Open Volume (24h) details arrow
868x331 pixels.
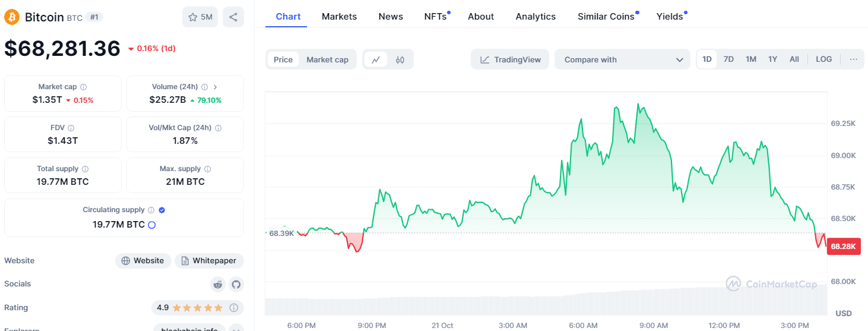click(x=215, y=87)
